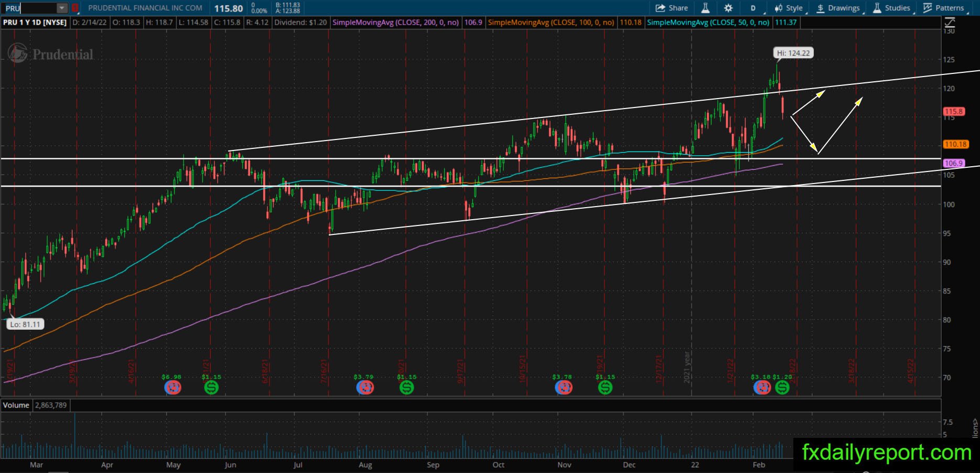This screenshot has height=473, width=980.
Task: Select the 100-period SimpleMovingAvg study label
Action: pos(551,23)
